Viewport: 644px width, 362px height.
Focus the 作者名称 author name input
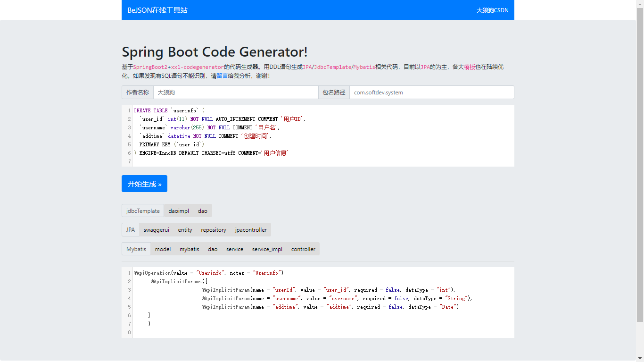[235, 93]
